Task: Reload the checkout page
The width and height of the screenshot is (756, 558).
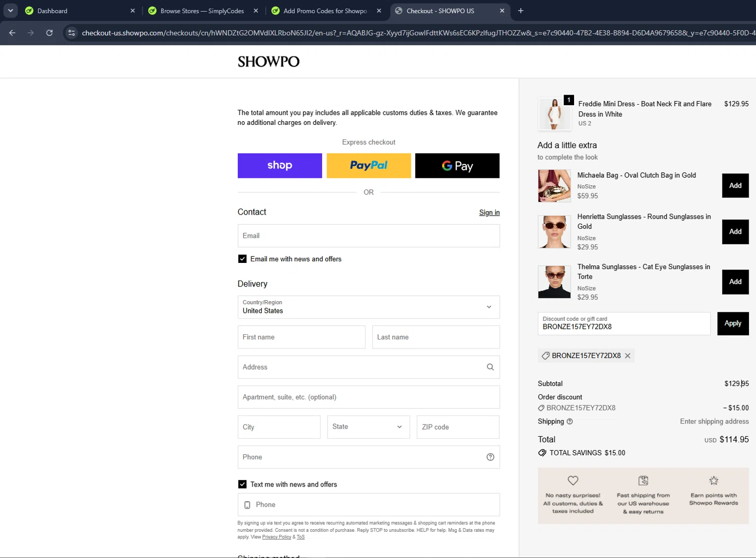Action: [49, 33]
